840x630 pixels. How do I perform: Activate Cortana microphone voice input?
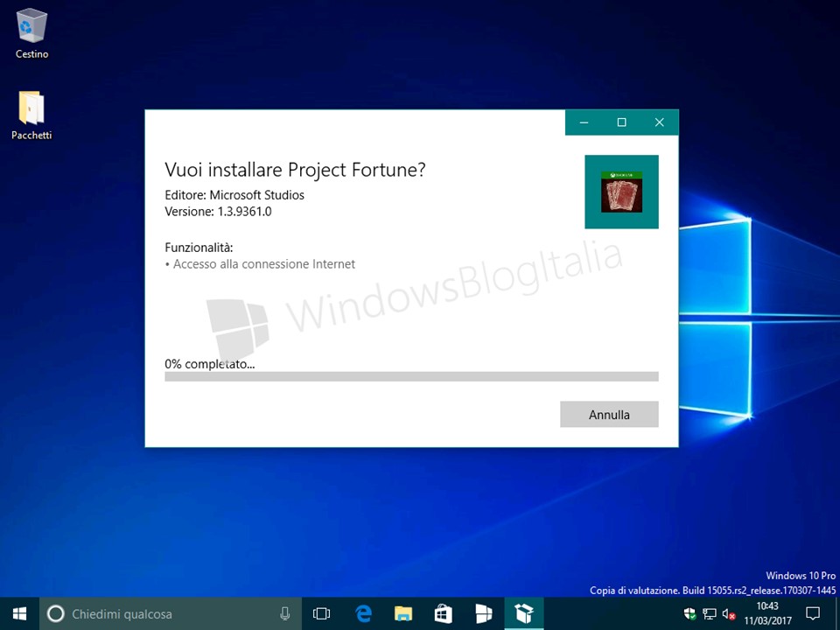[285, 614]
